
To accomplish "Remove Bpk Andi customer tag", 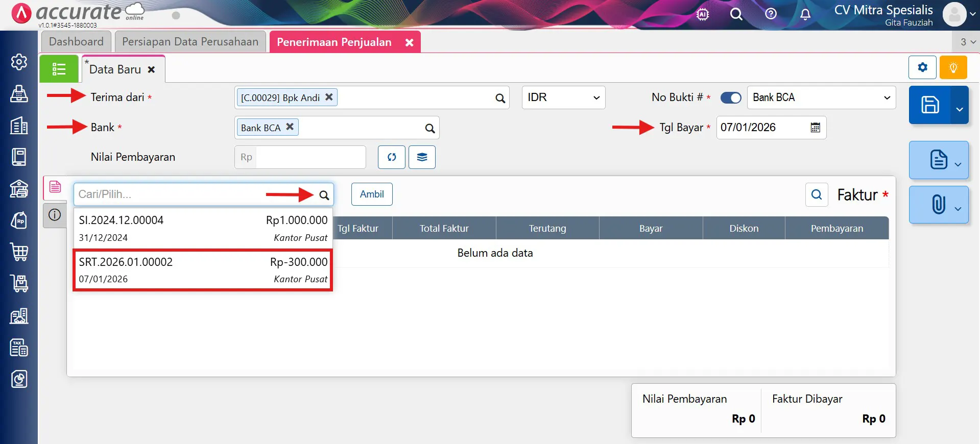I will tap(329, 97).
